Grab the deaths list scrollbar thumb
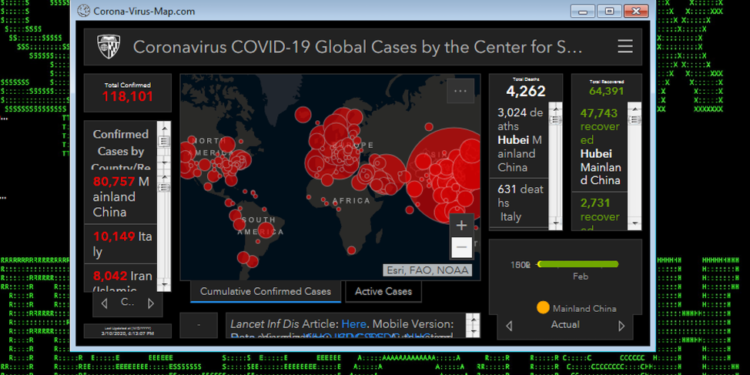Screen dimensions: 750x375 (555, 119)
